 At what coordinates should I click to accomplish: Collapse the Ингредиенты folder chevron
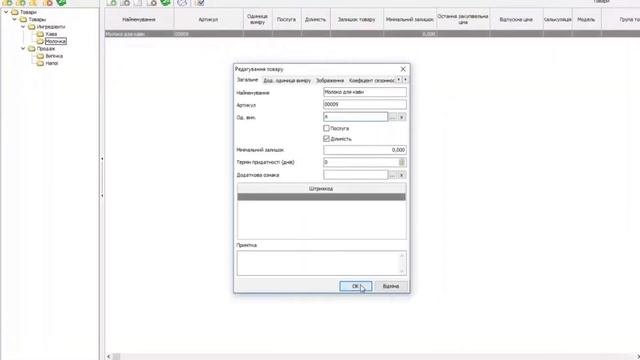(x=23, y=27)
